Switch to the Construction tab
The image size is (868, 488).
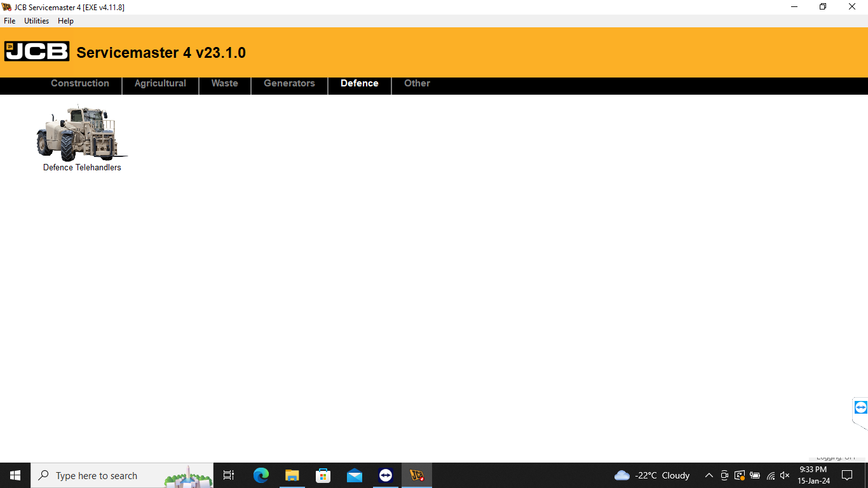pyautogui.click(x=80, y=83)
